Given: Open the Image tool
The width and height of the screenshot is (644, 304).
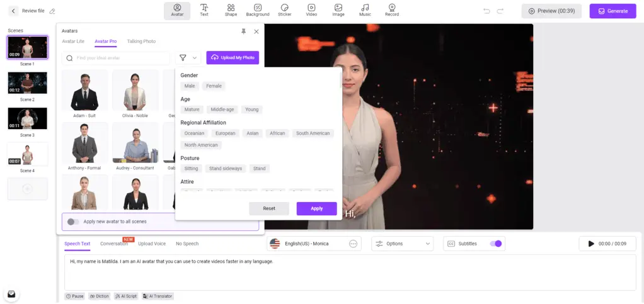Looking at the screenshot, I should (x=338, y=11).
